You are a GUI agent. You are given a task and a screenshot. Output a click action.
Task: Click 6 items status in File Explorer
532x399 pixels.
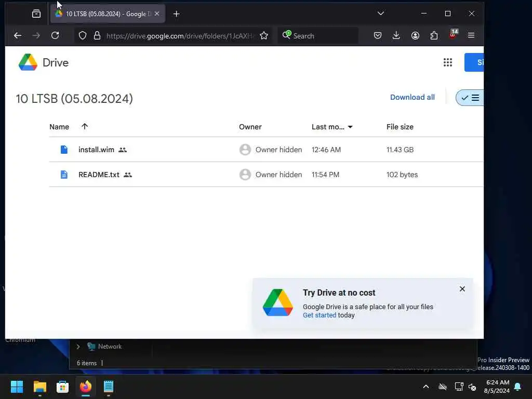[x=87, y=363]
